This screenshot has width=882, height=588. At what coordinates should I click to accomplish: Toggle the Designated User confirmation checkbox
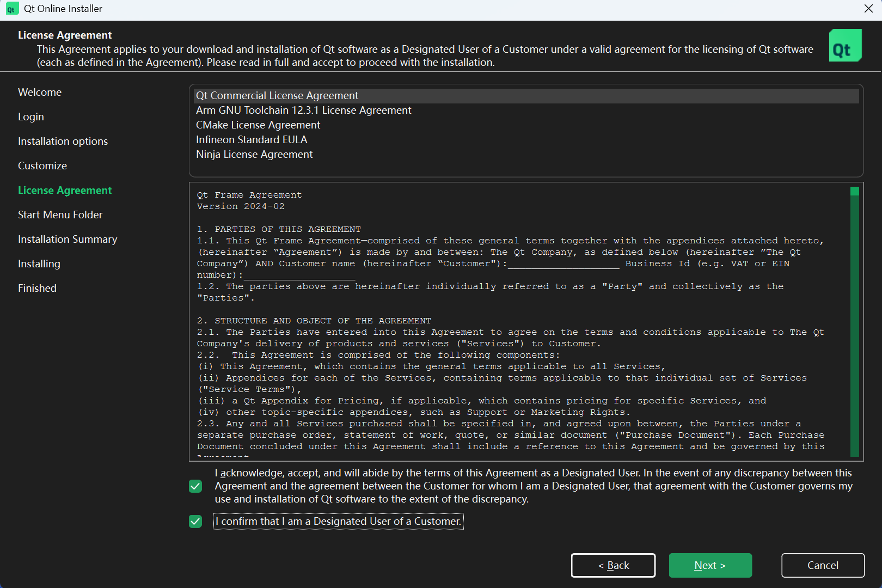point(195,522)
